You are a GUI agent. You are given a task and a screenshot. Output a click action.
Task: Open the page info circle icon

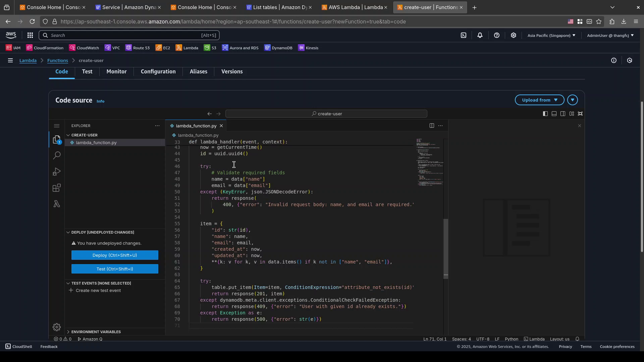click(x=614, y=61)
